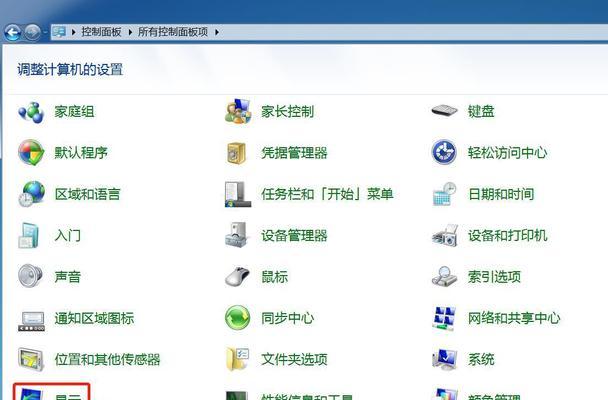
Task: Open the 设备管理器 icon
Action: point(236,235)
